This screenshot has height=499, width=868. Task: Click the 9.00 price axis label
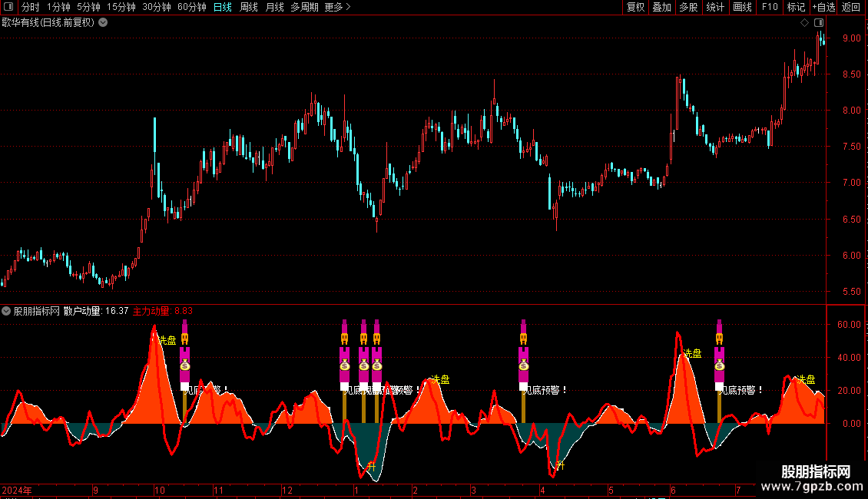point(852,38)
